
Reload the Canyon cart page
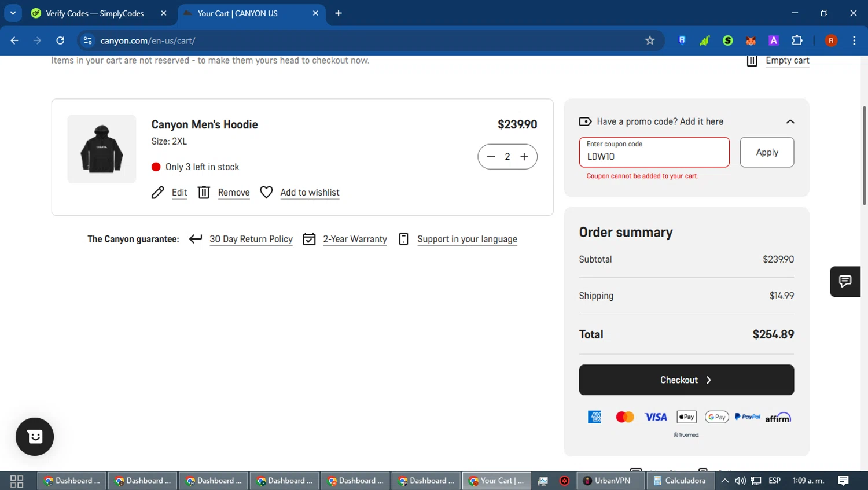click(60, 40)
